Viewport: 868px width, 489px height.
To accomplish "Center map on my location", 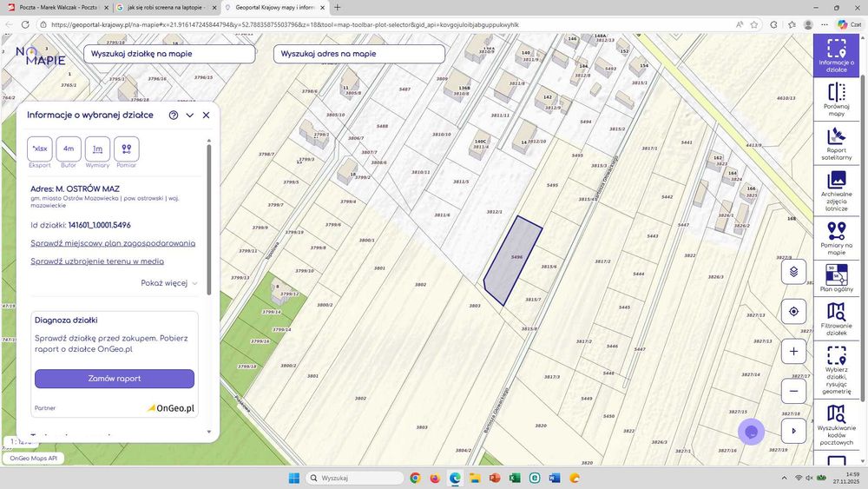I will [793, 311].
